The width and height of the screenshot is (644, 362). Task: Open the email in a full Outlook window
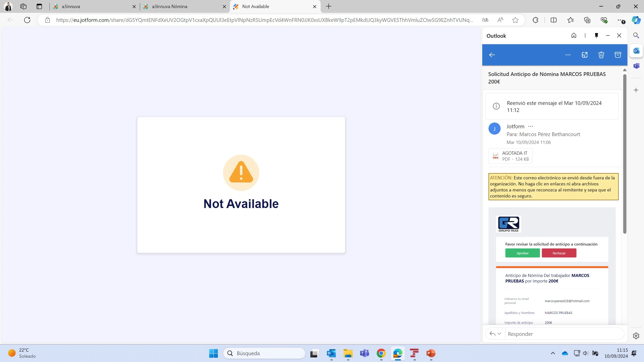click(x=585, y=55)
